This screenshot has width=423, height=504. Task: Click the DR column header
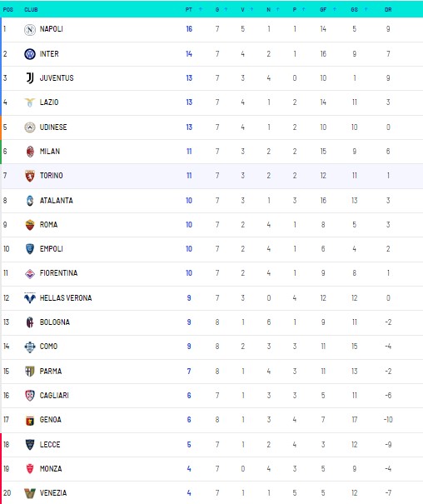[x=388, y=10]
